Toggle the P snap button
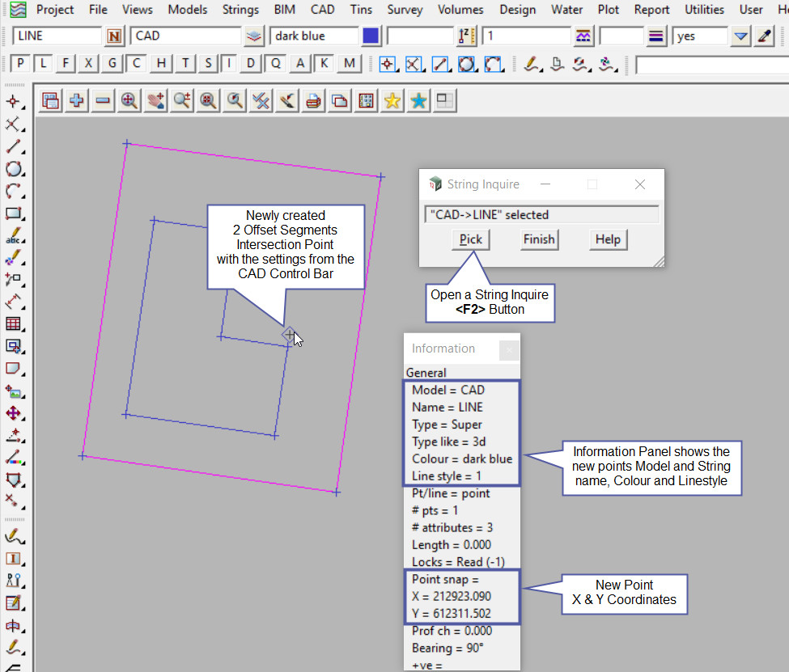 [20, 64]
